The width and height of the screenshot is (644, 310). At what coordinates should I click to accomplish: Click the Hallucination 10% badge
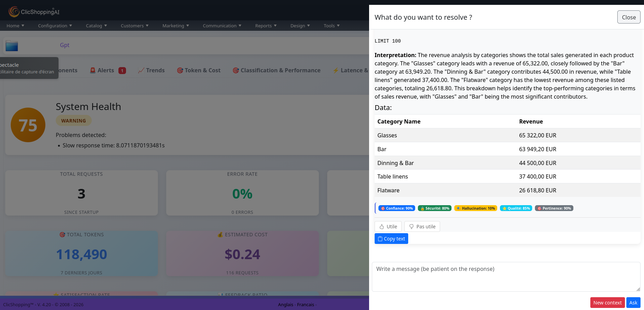click(475, 208)
